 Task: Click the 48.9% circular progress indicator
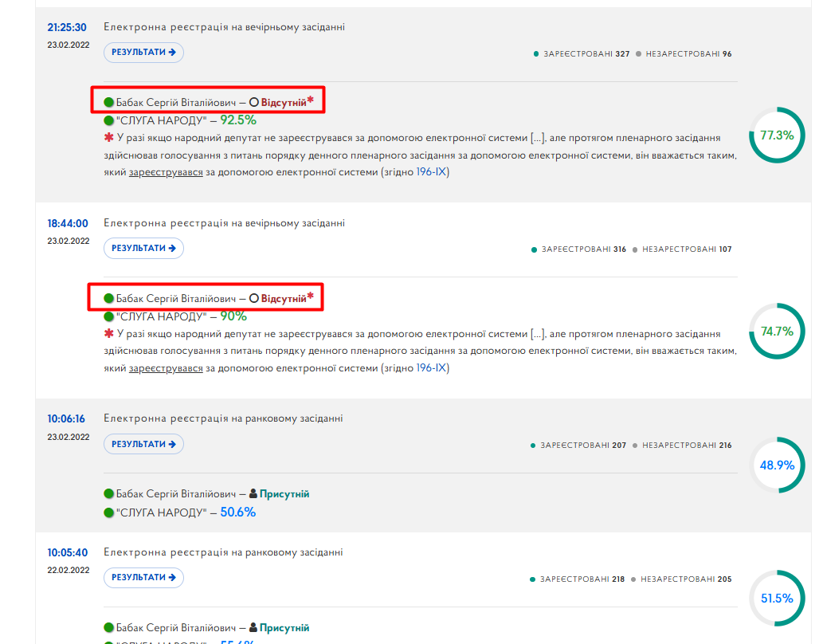pyautogui.click(x=777, y=465)
